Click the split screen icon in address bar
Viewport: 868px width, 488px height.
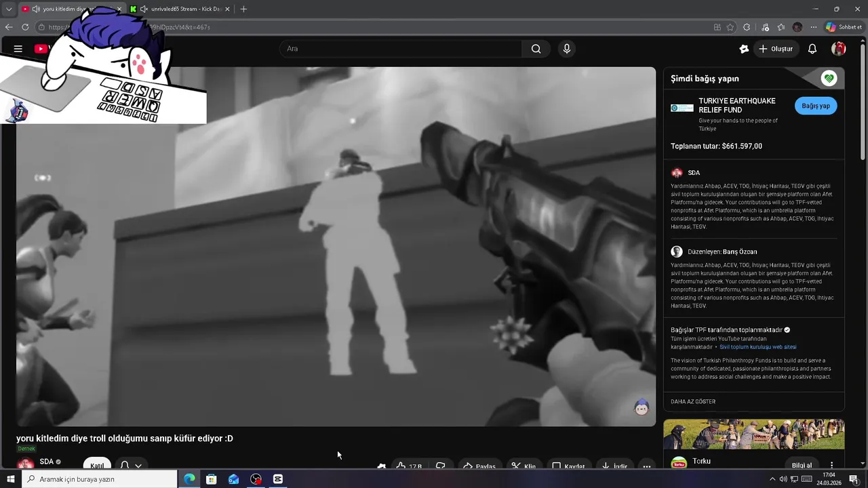click(717, 27)
